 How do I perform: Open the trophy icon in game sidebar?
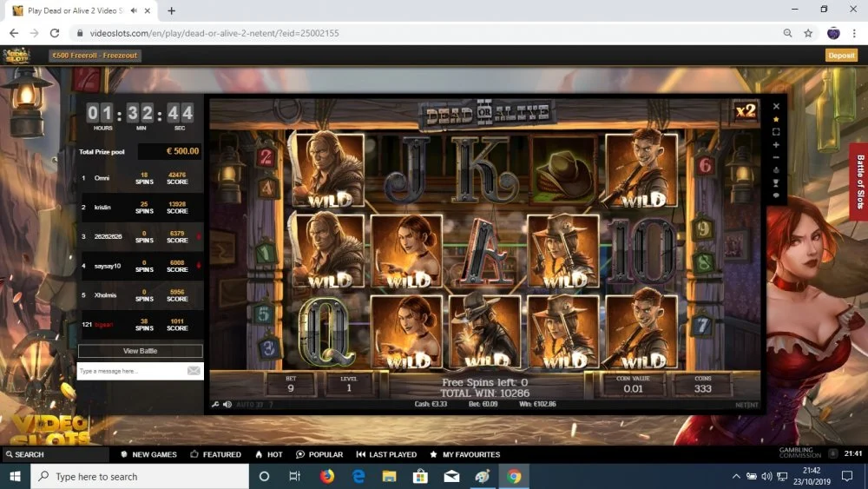(x=776, y=182)
